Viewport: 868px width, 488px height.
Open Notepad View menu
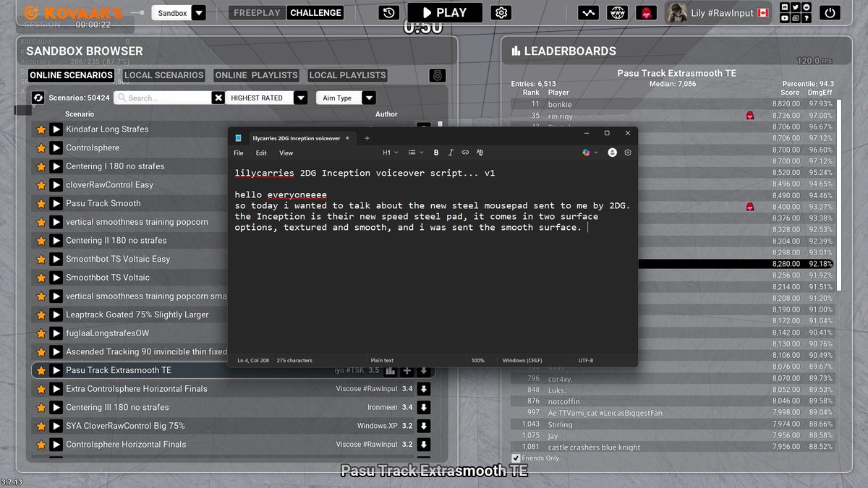[286, 153]
